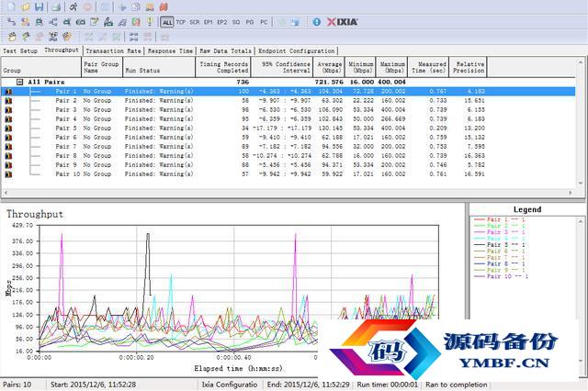Open the Test Setup tab

pyautogui.click(x=20, y=50)
